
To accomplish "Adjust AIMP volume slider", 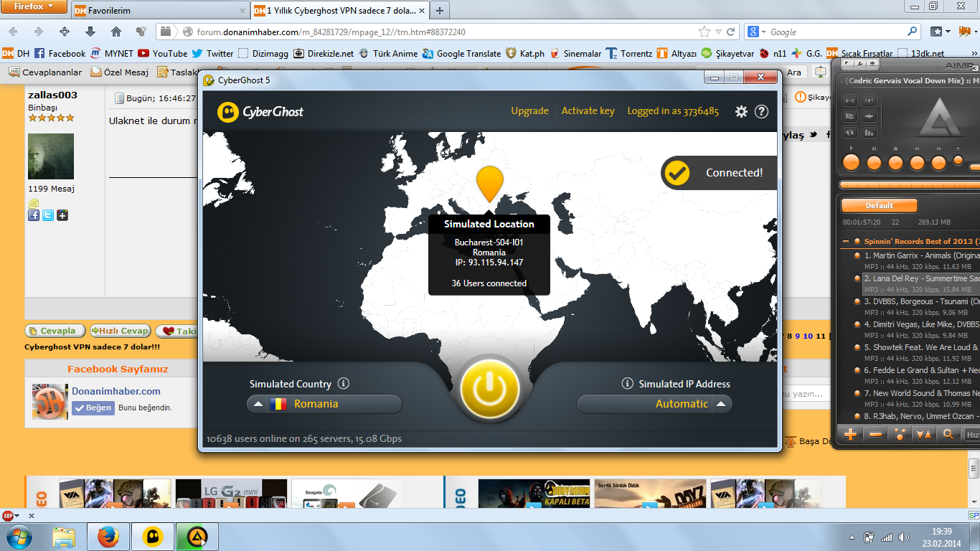I will click(x=975, y=166).
